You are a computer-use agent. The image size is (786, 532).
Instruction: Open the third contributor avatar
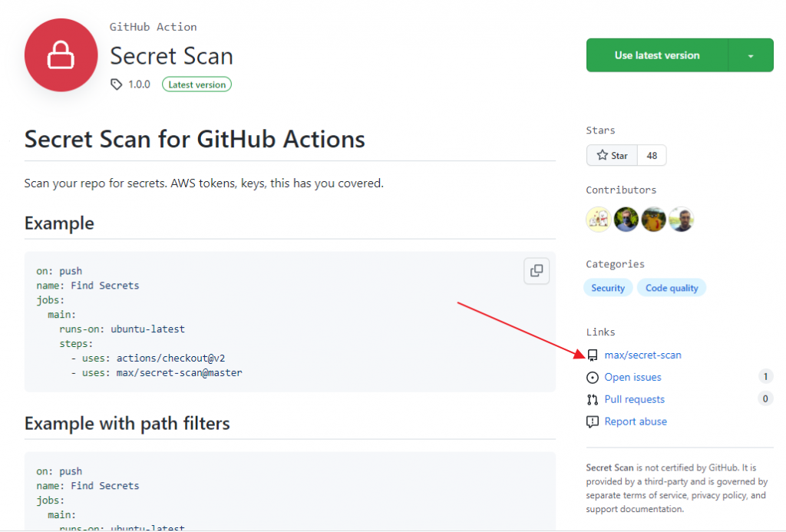tap(654, 219)
